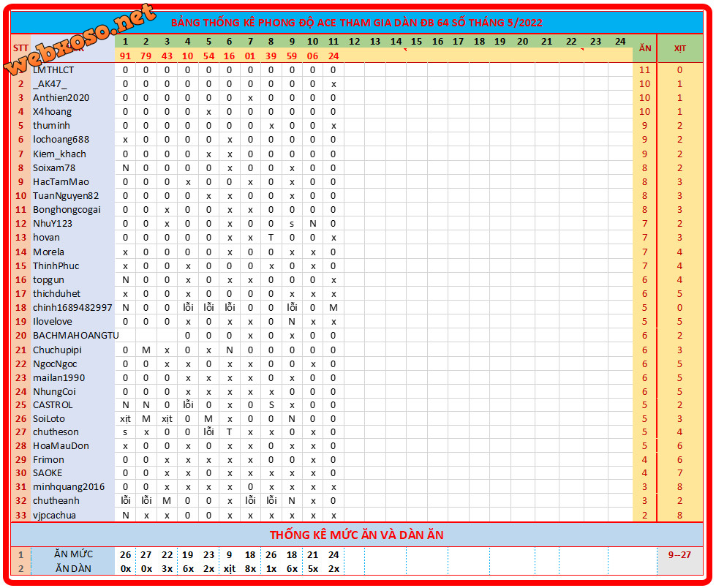716x588 pixels.
Task: Click the '27' value in the ĂN MỨC row
Action: pyautogui.click(x=146, y=555)
